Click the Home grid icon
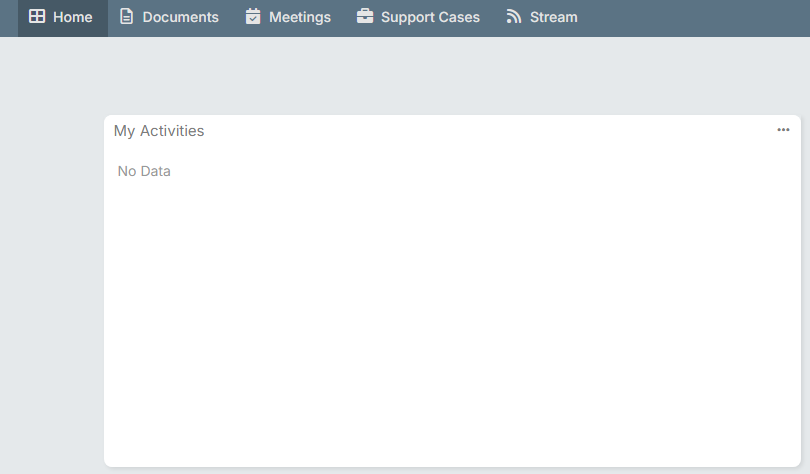The width and height of the screenshot is (810, 474). pyautogui.click(x=37, y=17)
